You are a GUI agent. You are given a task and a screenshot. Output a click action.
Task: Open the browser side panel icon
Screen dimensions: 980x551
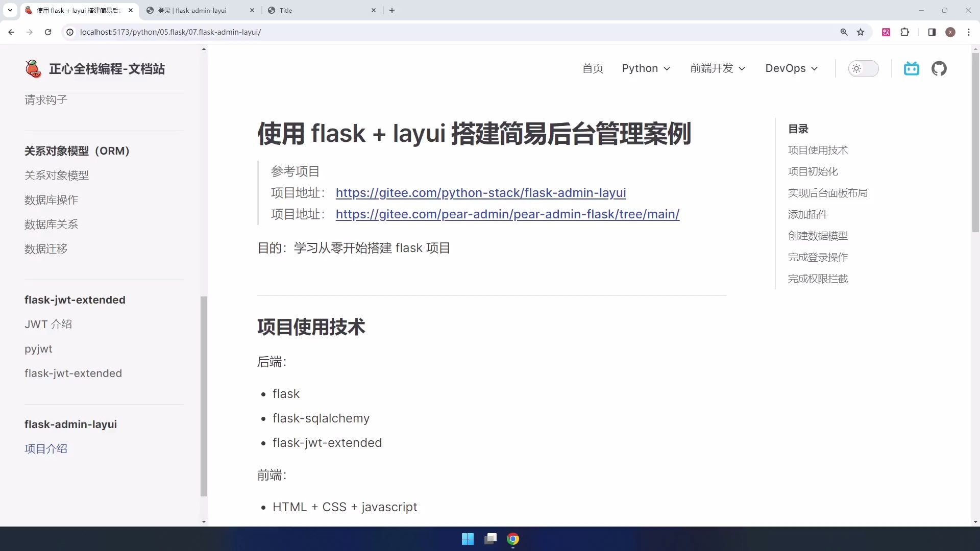[x=932, y=32]
